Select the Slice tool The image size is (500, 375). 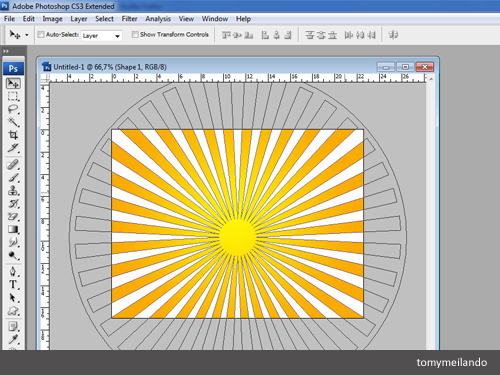(13, 148)
